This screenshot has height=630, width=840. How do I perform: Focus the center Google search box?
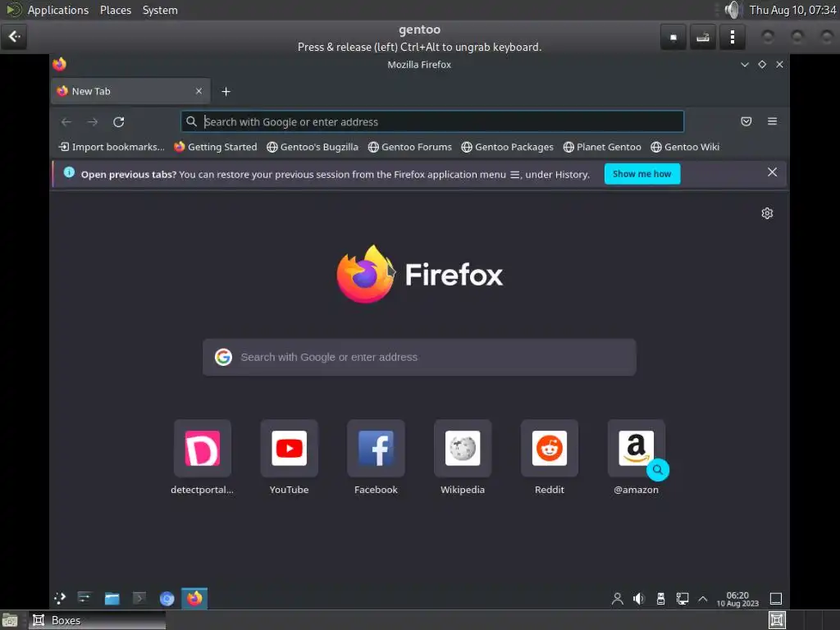419,358
